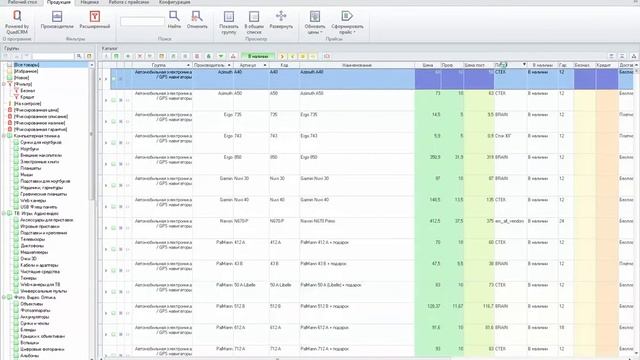Tick the checkbox in Garmin Nuvi 40 row
This screenshot has height=360, width=640.
(114, 207)
